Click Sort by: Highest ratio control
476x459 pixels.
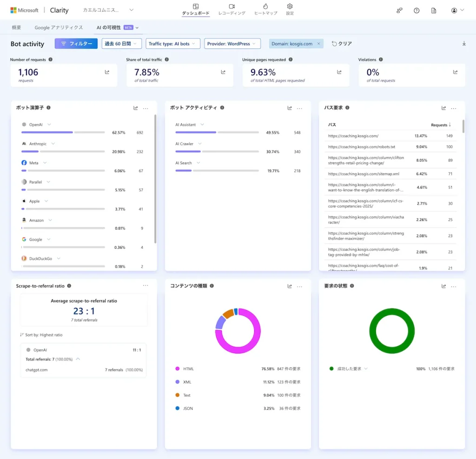coord(41,335)
